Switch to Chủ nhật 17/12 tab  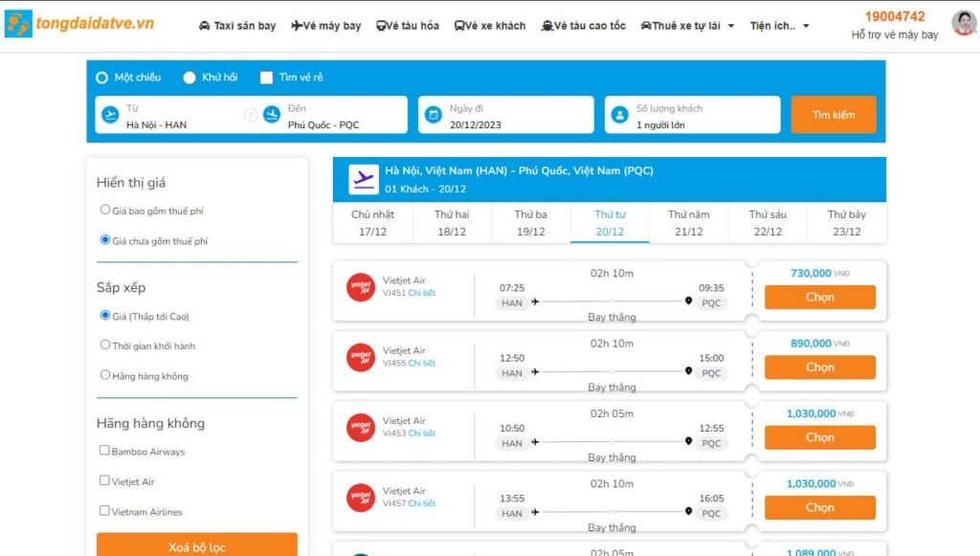(x=372, y=223)
